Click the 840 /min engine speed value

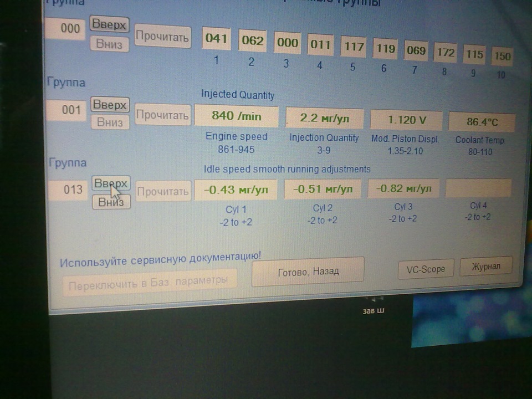tap(237, 116)
